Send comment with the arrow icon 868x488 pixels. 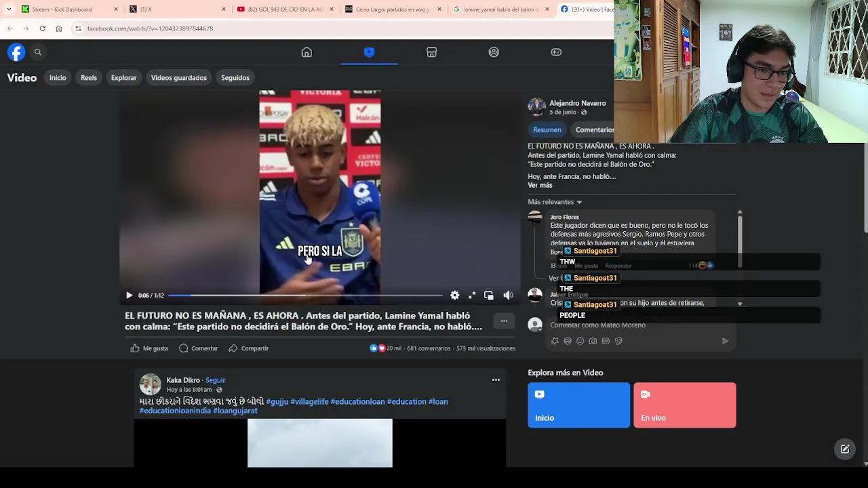click(x=725, y=341)
